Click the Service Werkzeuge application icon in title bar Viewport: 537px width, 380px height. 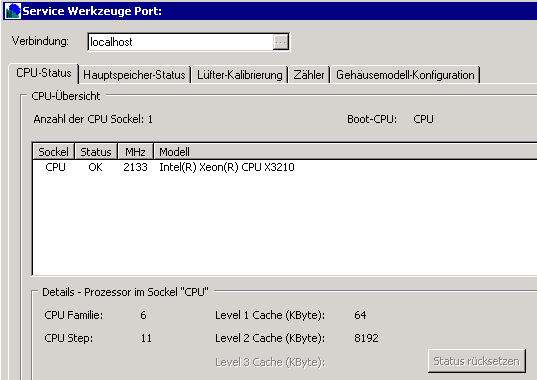click(13, 11)
